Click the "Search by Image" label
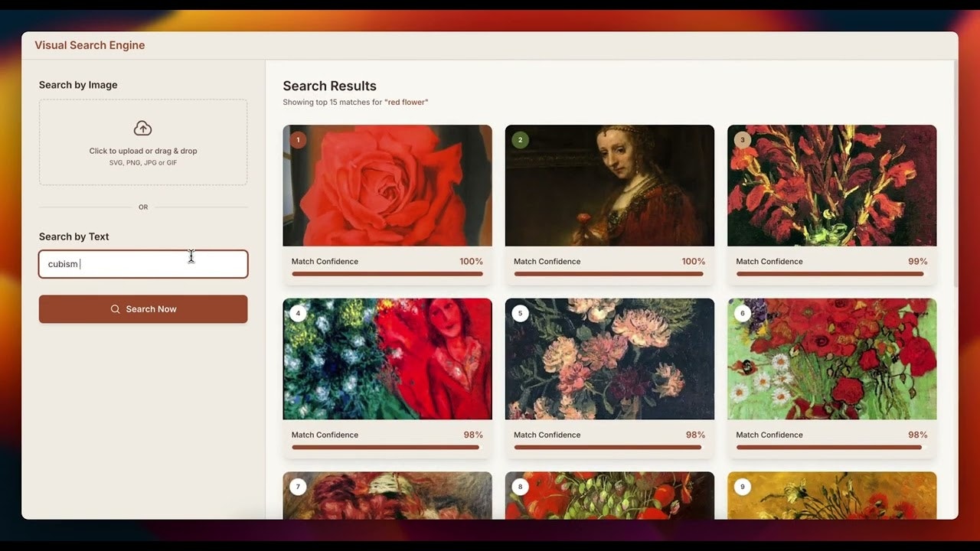 [x=78, y=85]
